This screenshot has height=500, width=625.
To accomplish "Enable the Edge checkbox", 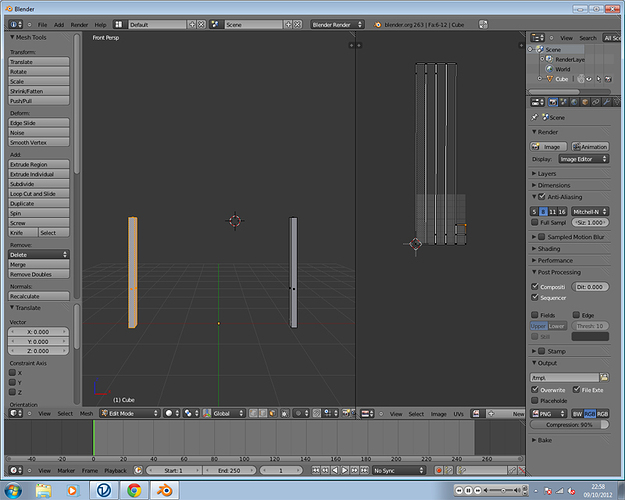I will click(x=576, y=315).
